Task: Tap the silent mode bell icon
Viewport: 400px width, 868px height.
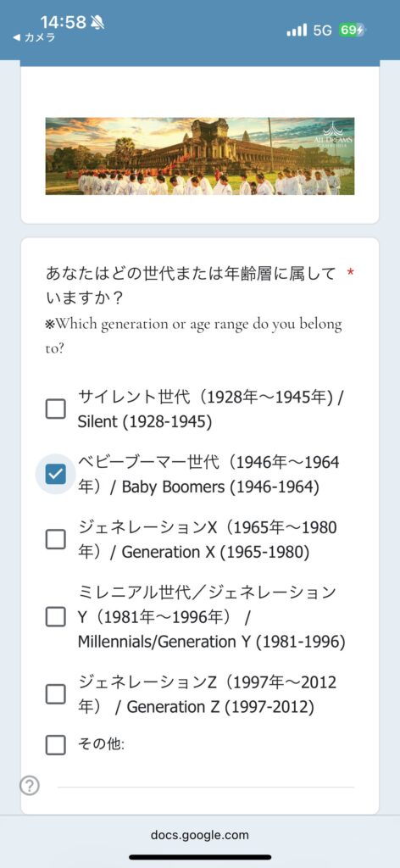Action: 98,22
